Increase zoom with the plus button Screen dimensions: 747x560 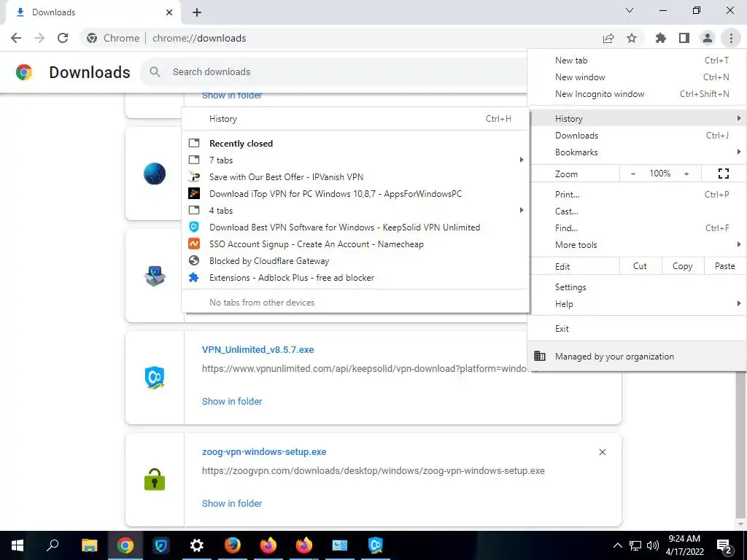coord(686,174)
